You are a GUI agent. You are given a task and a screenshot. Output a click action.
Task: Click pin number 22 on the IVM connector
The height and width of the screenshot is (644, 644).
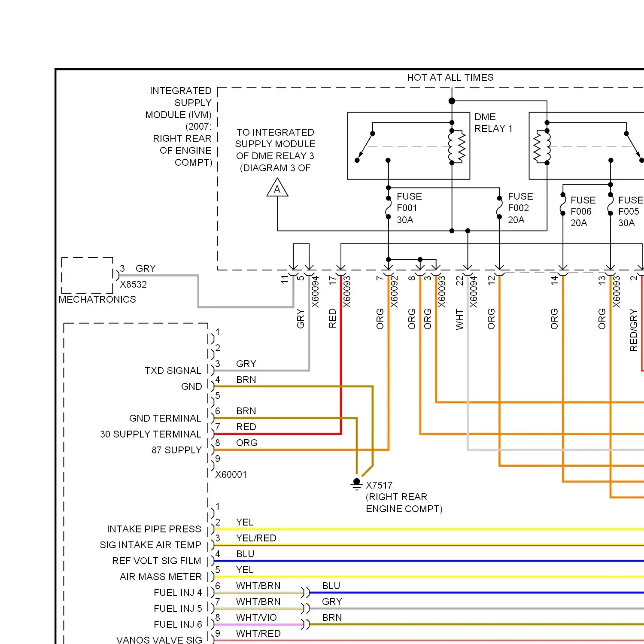point(460,281)
